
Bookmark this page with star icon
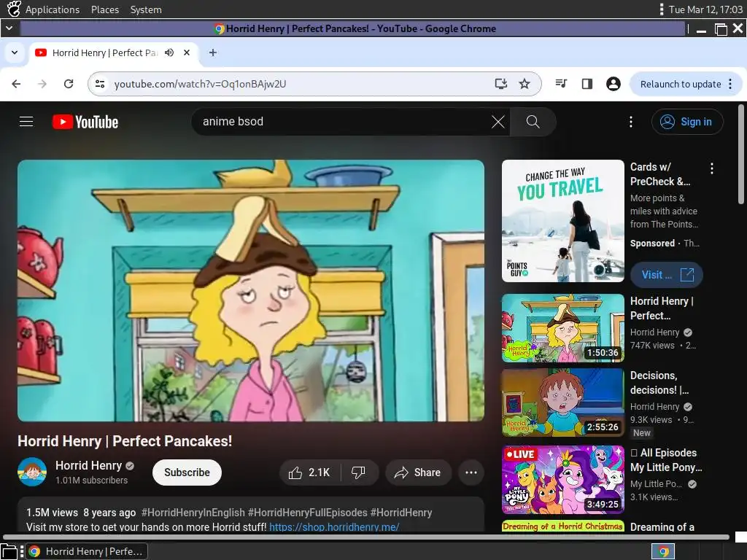pos(525,84)
